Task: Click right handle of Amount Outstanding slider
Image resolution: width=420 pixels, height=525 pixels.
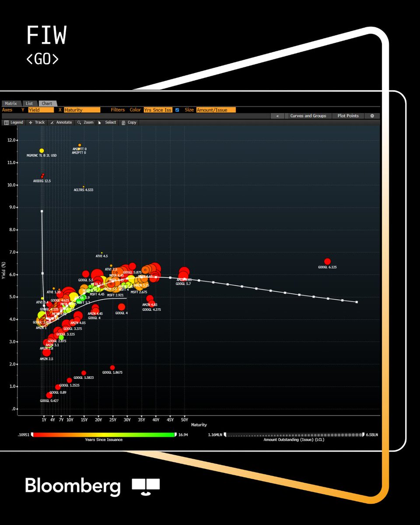Action: tap(362, 435)
